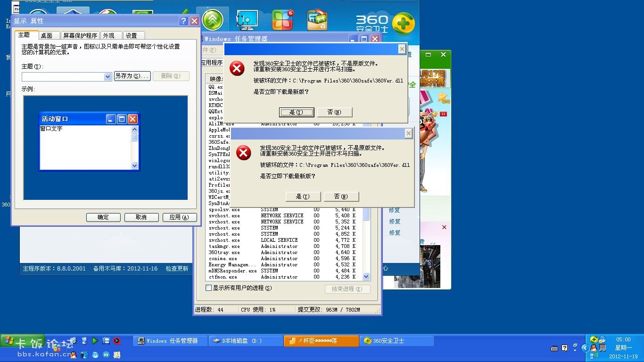Image resolution: width=644 pixels, height=362 pixels.
Task: Click the focused 是(Y) in the rear error dialog
Action: tap(297, 112)
